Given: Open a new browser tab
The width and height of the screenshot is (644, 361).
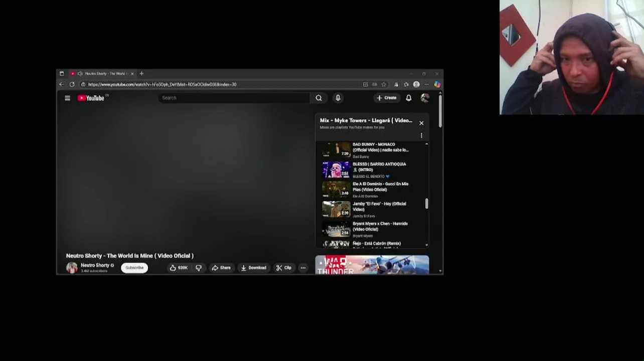Looking at the screenshot, I should click(141, 74).
